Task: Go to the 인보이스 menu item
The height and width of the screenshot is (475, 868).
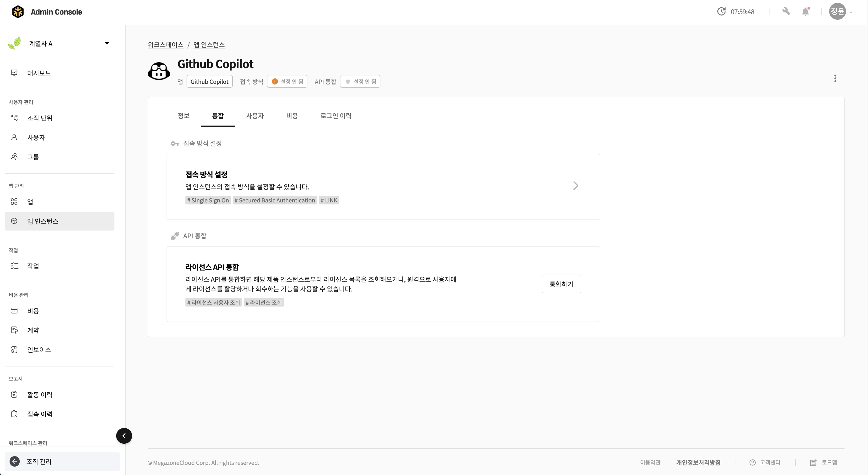Action: click(x=60, y=349)
